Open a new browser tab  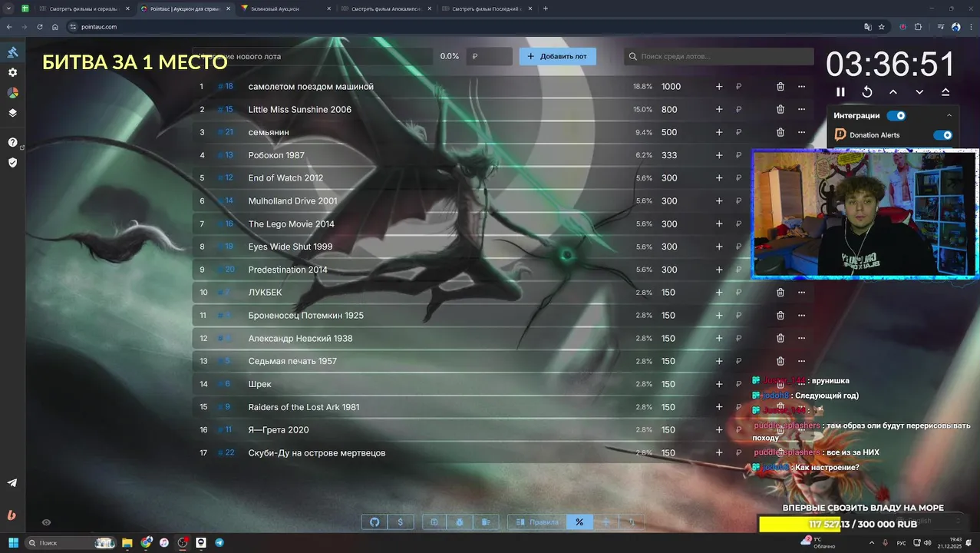click(546, 8)
